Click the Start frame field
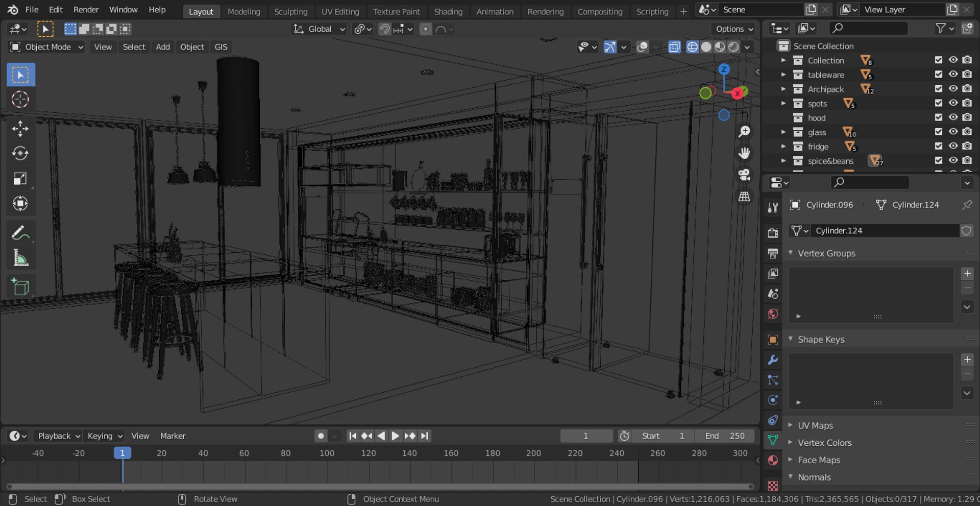This screenshot has width=980, height=506. point(663,436)
